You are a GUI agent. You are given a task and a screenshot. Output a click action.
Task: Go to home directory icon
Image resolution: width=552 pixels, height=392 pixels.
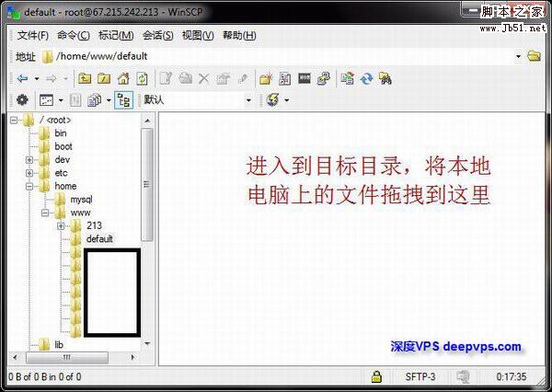(123, 78)
